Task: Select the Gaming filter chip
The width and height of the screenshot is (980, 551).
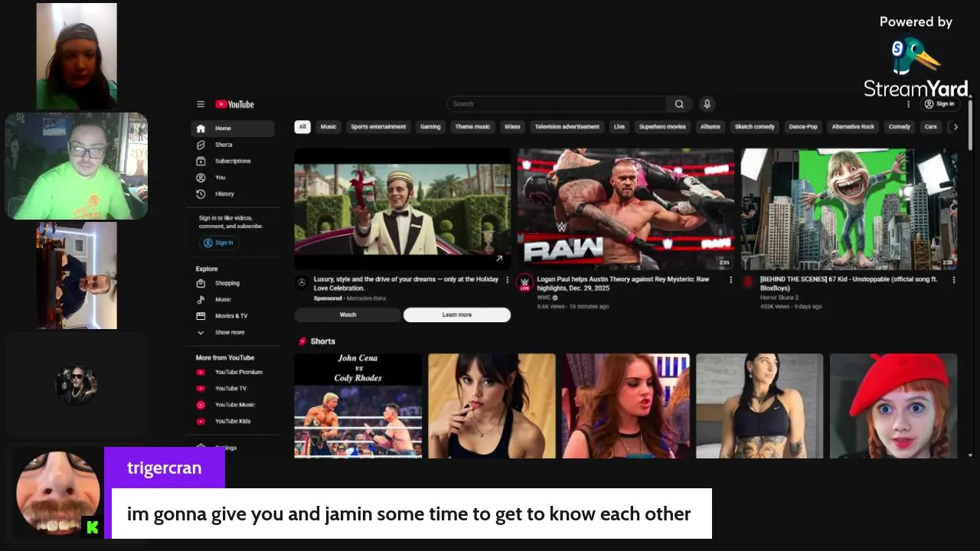Action: 430,127
